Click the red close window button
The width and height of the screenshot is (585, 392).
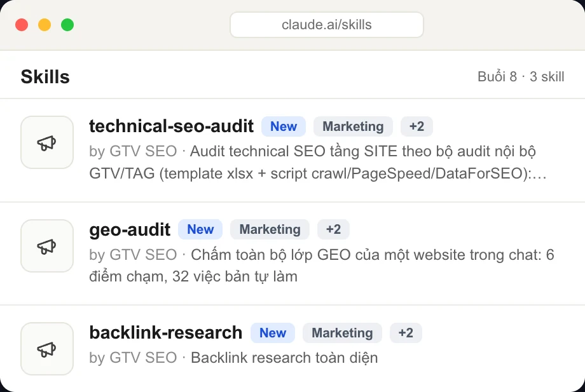click(22, 25)
